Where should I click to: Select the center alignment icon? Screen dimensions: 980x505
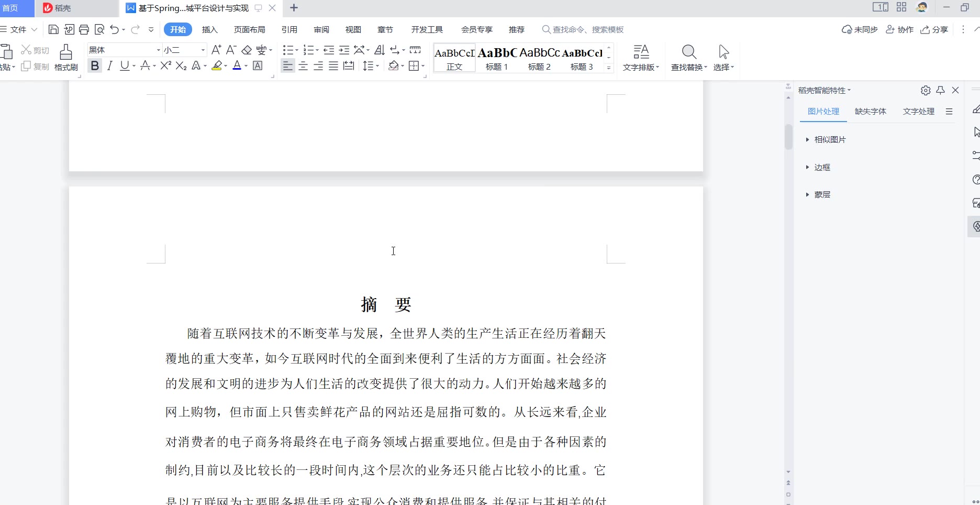tap(303, 66)
